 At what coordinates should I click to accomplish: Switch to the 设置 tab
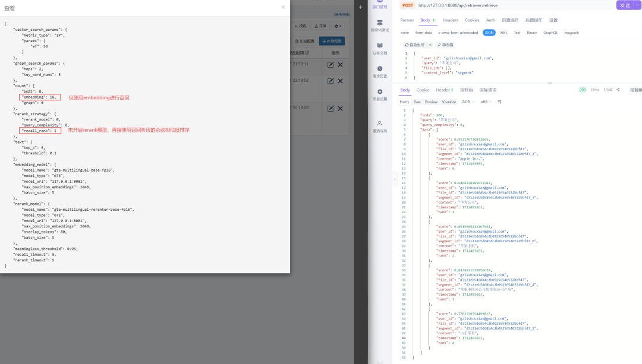(553, 20)
